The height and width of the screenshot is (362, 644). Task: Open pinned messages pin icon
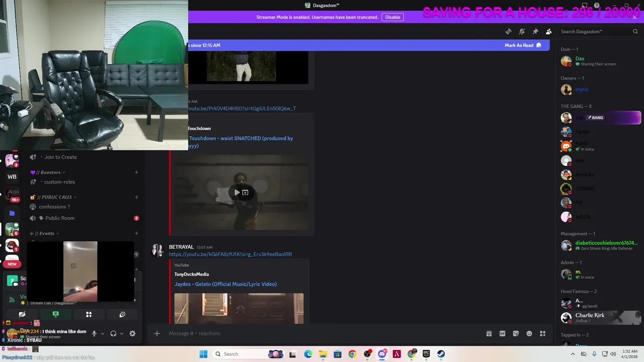coord(535,31)
